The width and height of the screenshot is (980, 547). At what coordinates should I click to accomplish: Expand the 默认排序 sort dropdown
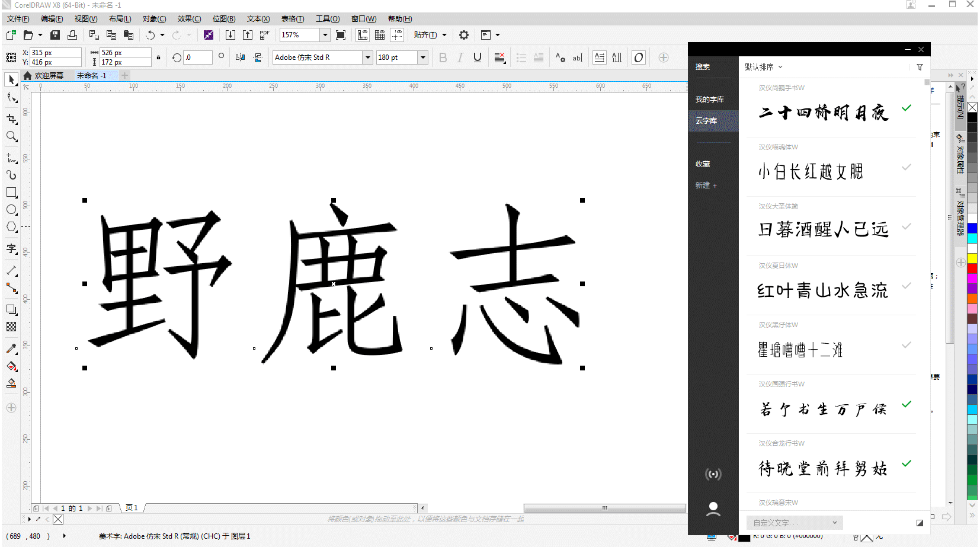coord(764,67)
